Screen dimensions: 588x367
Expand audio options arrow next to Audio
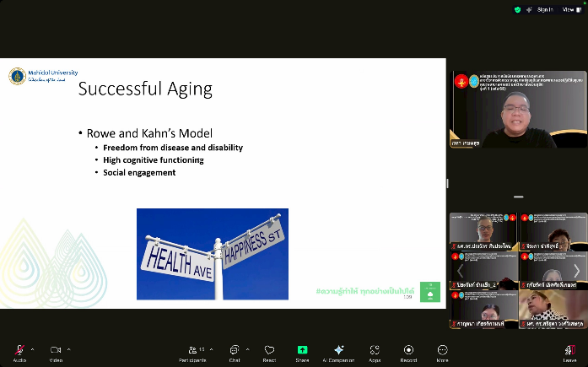[x=32, y=348]
